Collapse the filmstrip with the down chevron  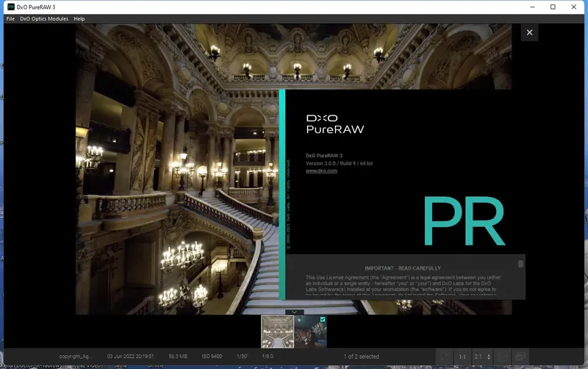point(295,312)
